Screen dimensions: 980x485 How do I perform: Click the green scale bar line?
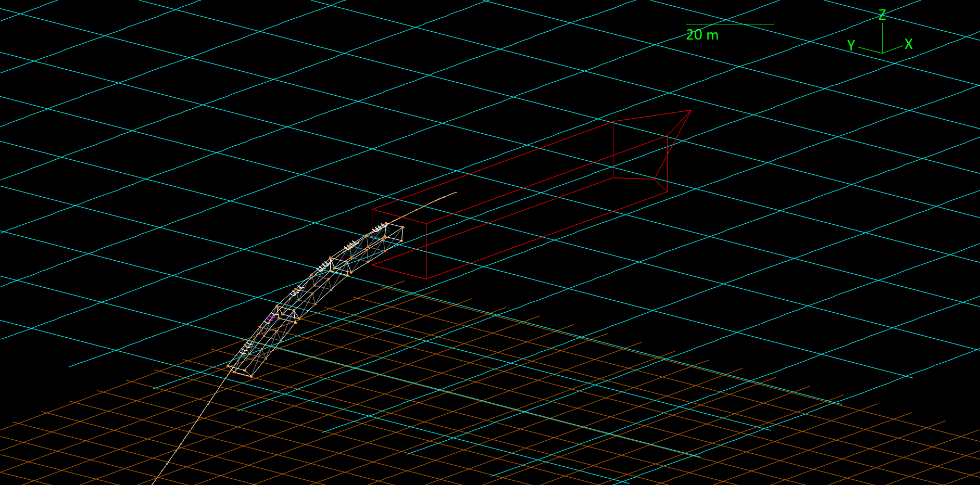click(x=730, y=23)
